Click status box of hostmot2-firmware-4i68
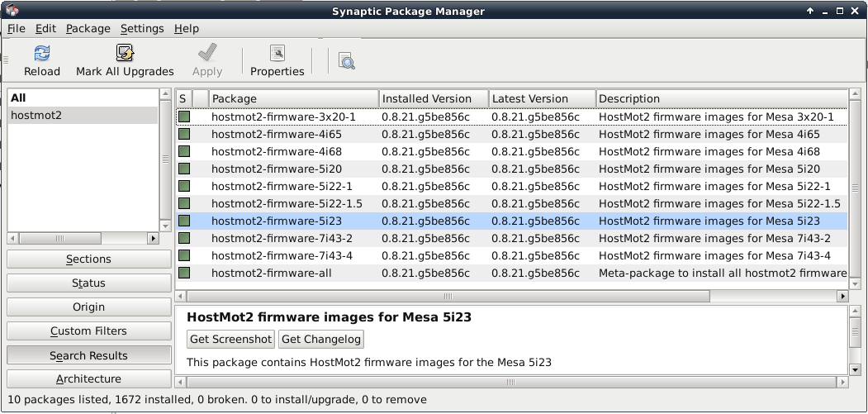Viewport: 868px width, 414px height. [x=184, y=151]
